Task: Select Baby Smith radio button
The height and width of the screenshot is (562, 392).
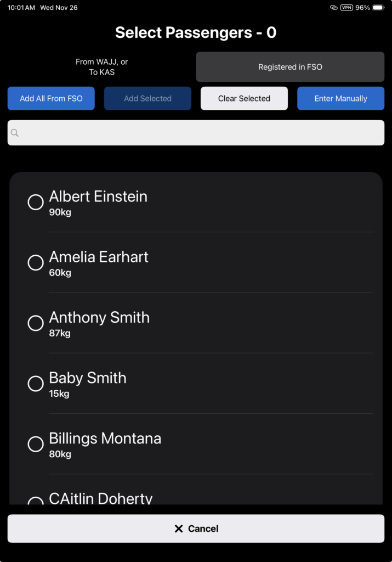Action: click(x=36, y=383)
